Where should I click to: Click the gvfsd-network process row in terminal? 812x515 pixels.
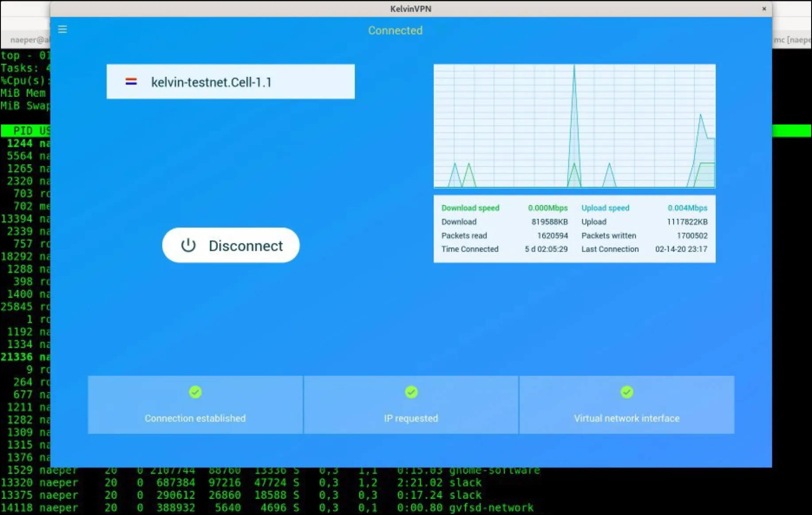[x=267, y=508]
